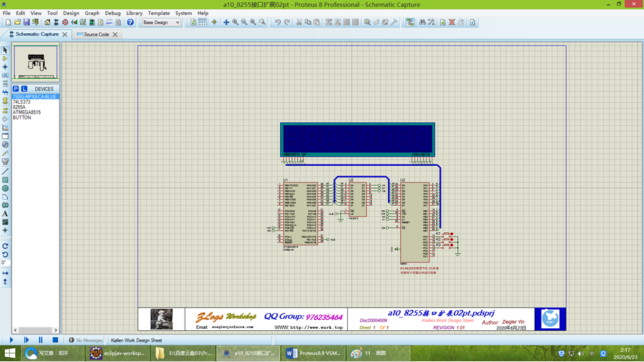Open the Graph menu

[92, 13]
